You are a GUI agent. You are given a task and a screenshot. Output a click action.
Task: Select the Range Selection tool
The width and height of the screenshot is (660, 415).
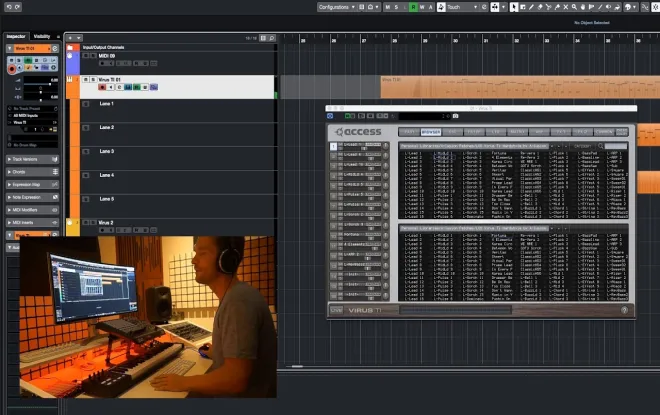coord(523,7)
